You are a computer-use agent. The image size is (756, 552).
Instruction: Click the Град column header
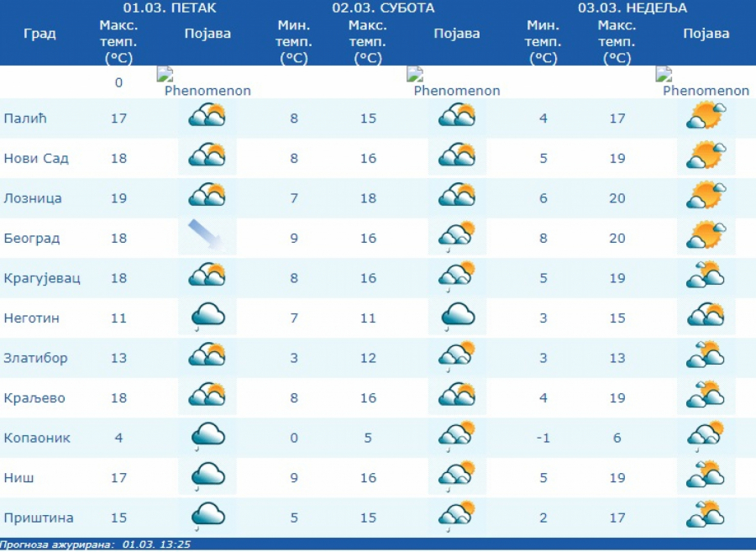[x=39, y=34]
